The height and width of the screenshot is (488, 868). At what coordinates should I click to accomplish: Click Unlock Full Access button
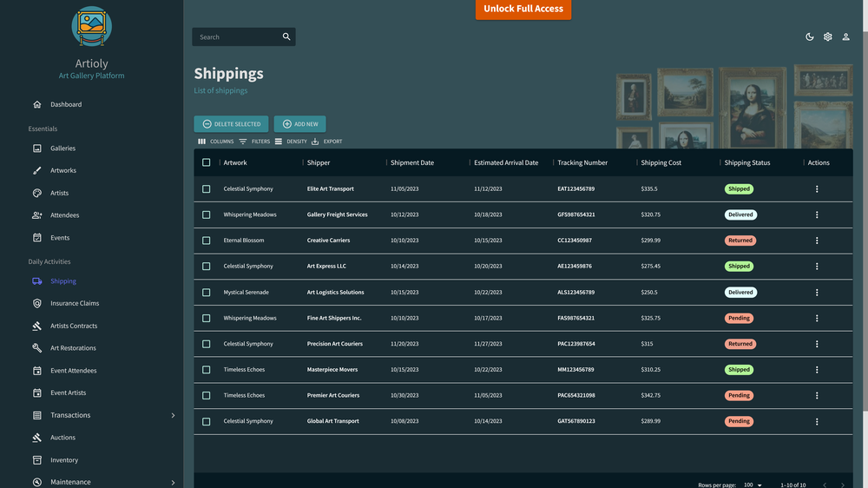pos(523,9)
